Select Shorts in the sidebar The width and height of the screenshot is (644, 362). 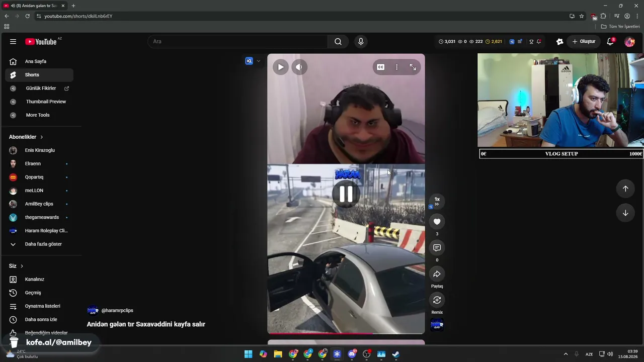(39, 75)
